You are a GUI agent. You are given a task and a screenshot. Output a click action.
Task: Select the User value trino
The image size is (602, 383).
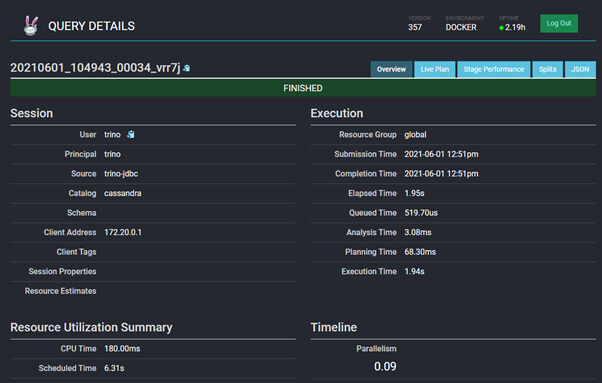(112, 135)
